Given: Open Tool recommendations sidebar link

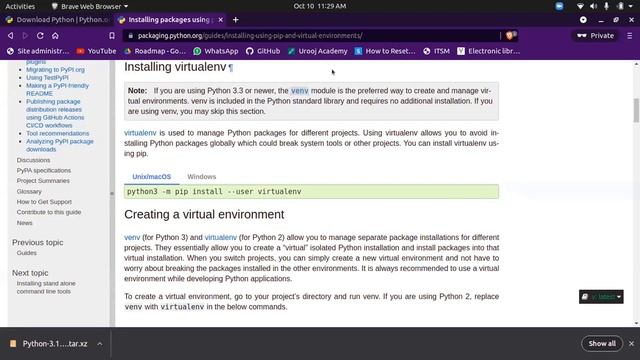Looking at the screenshot, I should tap(58, 133).
